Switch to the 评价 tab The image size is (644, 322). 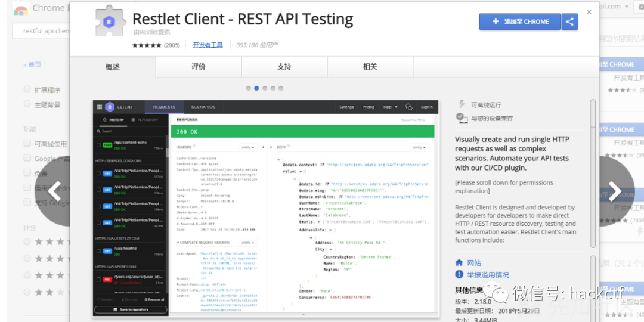point(199,67)
